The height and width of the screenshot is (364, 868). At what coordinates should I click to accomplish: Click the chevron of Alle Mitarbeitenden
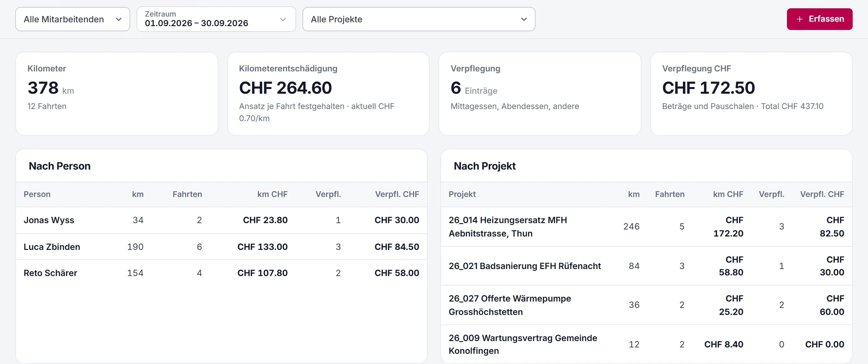[119, 19]
